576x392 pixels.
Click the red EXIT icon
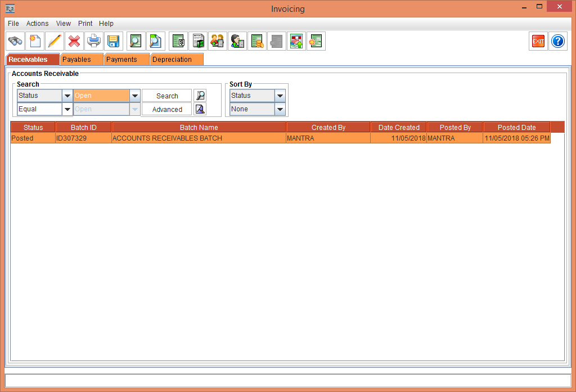[538, 41]
